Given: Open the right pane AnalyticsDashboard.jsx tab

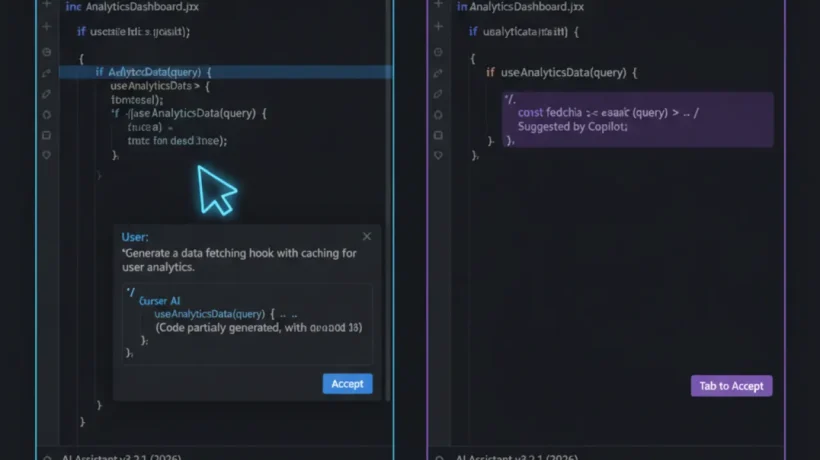Looking at the screenshot, I should (x=526, y=7).
